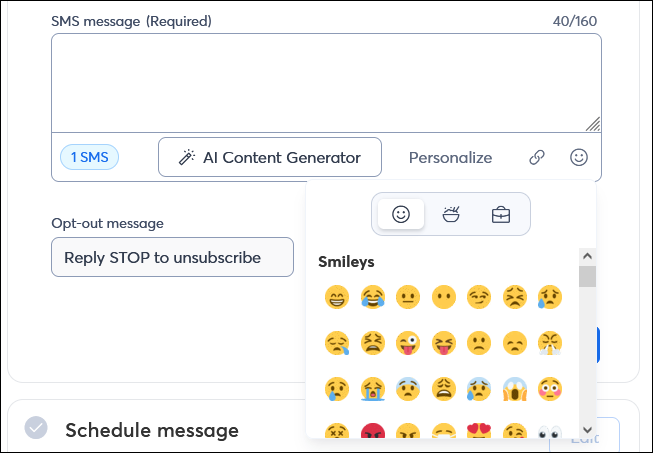Open the Personalize option
The image size is (653, 453).
(x=450, y=158)
